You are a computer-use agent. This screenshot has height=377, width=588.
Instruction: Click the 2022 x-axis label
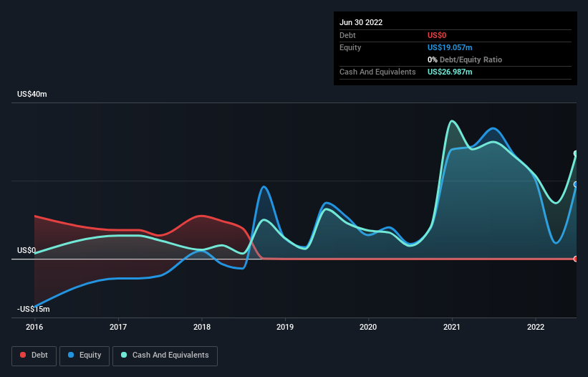click(x=536, y=327)
